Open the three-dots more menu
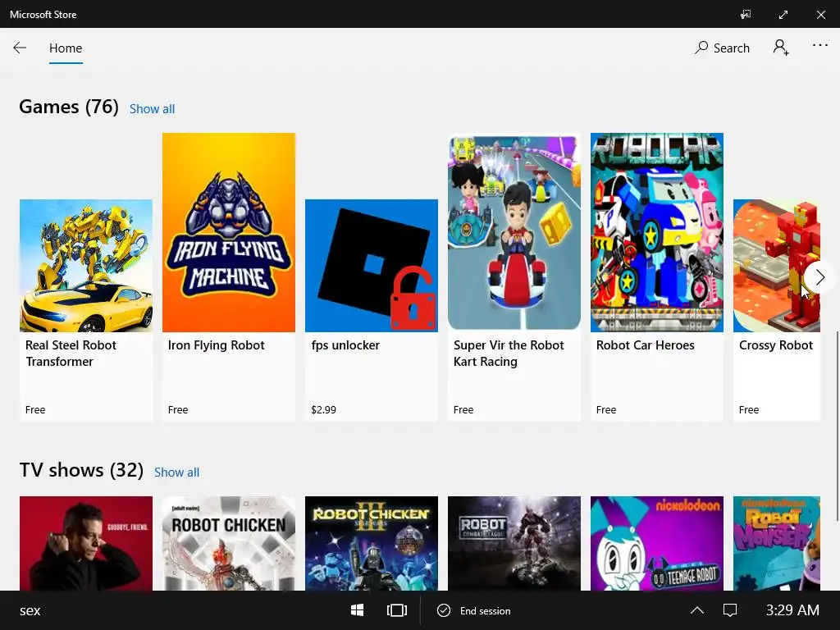The height and width of the screenshot is (630, 840). click(x=820, y=46)
